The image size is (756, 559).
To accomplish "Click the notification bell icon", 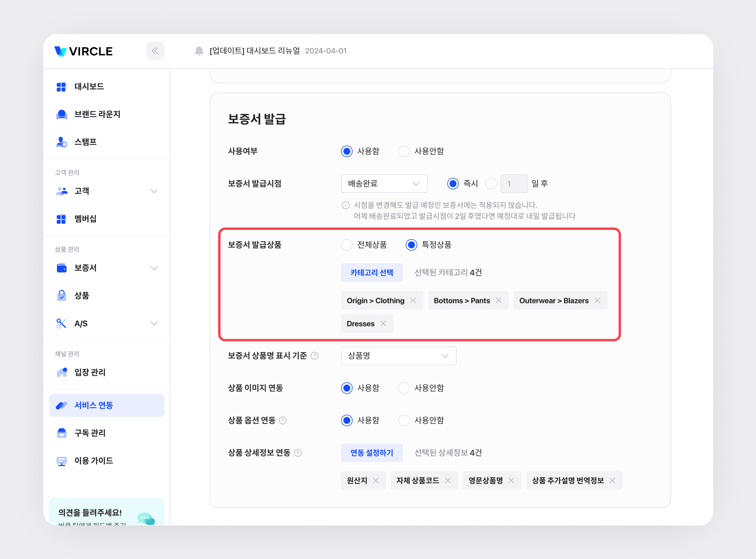I will pyautogui.click(x=199, y=51).
